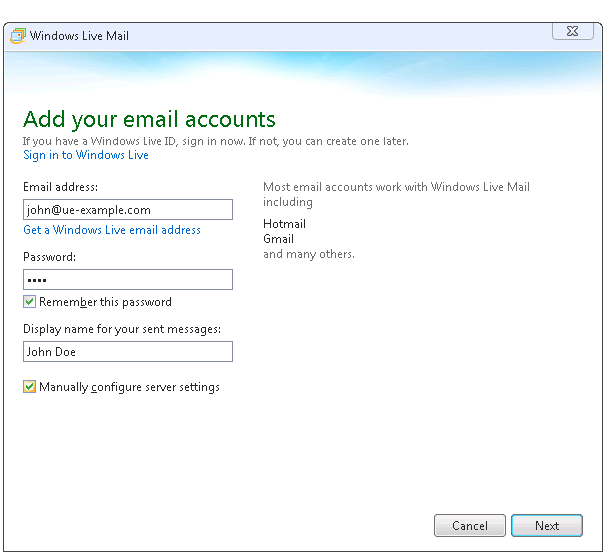Screen dimensions: 606x555
Task: Click the 'Add your email accounts' heading
Action: point(149,120)
